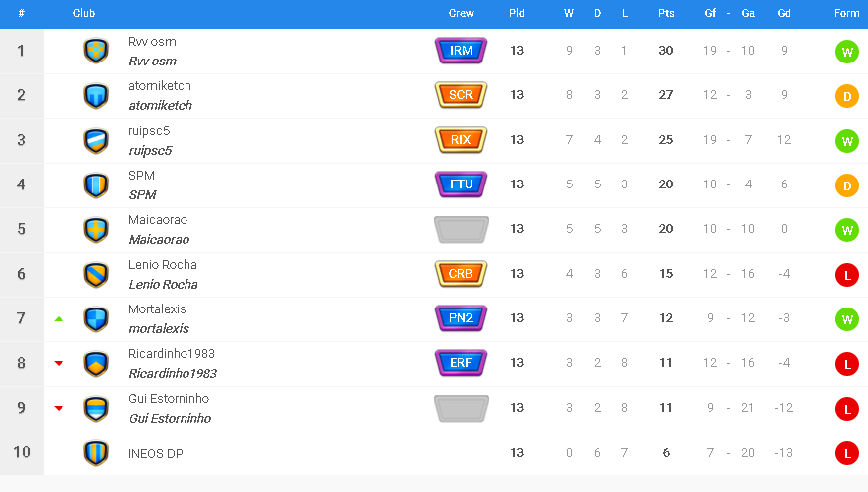
Task: Click the Pts column header
Action: point(666,13)
